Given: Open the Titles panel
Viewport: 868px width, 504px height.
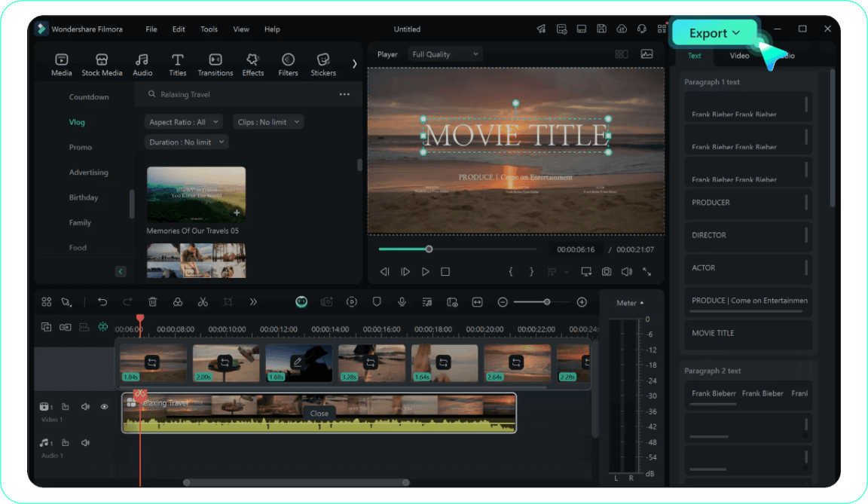Looking at the screenshot, I should pyautogui.click(x=177, y=64).
